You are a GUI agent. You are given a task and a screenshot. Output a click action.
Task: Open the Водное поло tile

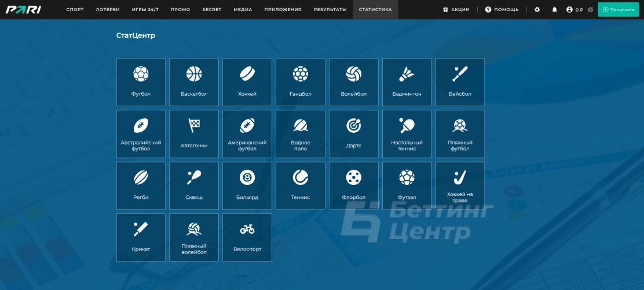(x=300, y=133)
